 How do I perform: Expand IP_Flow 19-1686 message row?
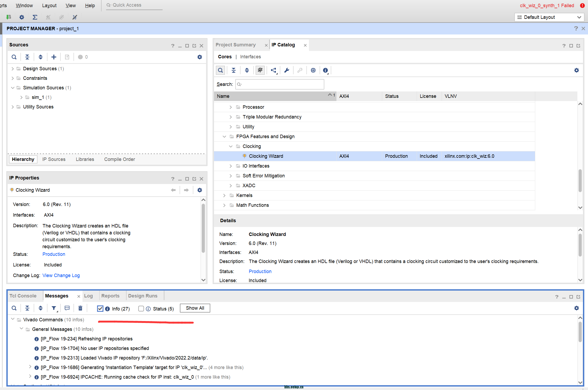(x=30, y=367)
